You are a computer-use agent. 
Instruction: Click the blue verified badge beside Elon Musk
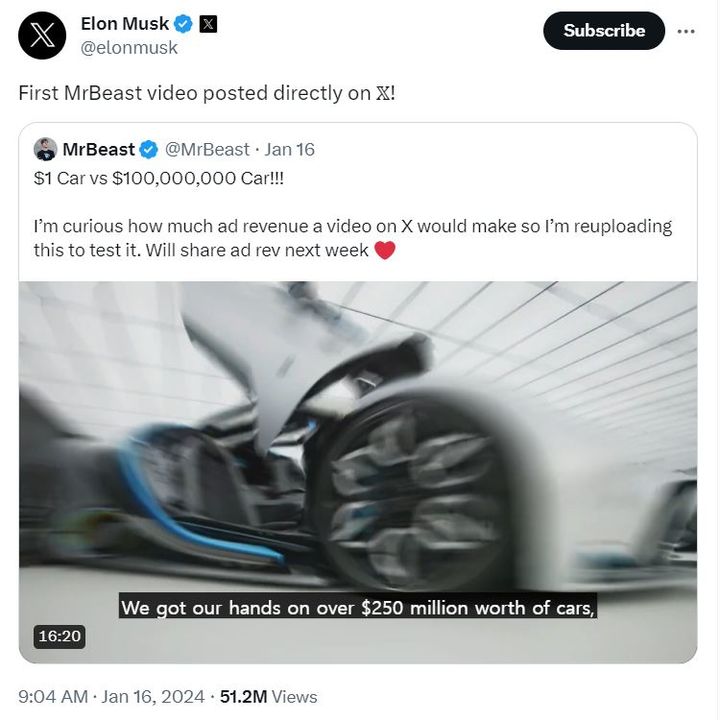[x=184, y=23]
